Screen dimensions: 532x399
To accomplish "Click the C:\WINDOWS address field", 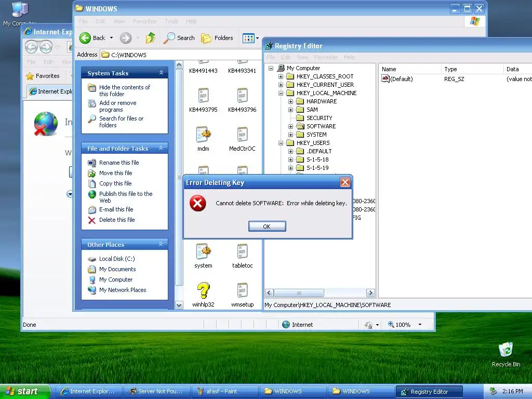I will coord(181,55).
